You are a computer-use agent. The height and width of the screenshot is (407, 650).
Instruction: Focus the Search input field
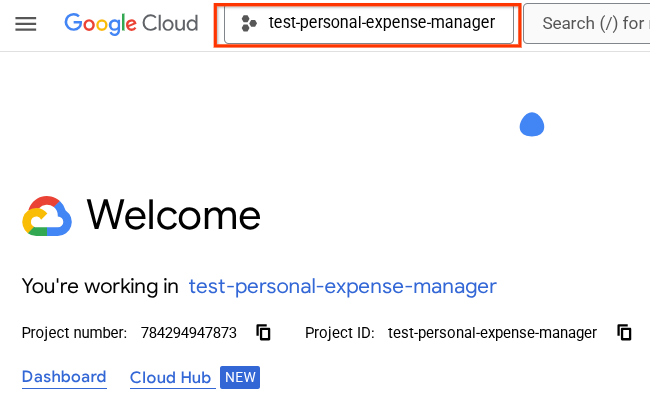(590, 23)
